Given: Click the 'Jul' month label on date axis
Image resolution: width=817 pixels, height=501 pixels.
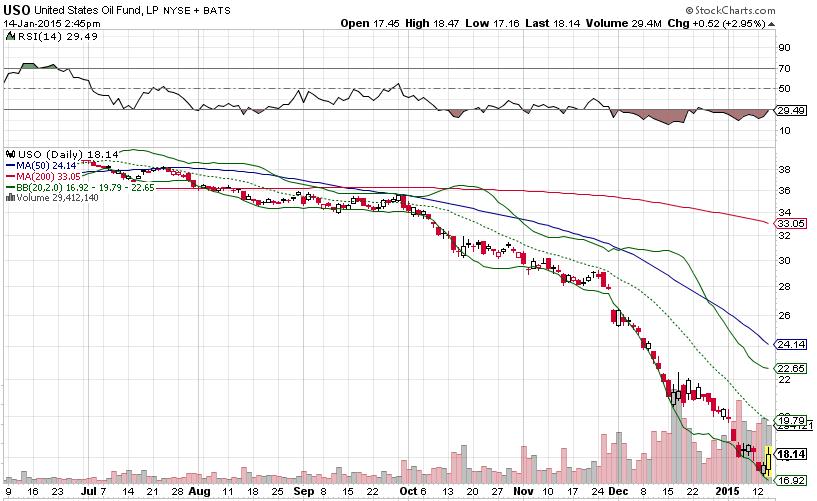Looking at the screenshot, I should click(87, 491).
